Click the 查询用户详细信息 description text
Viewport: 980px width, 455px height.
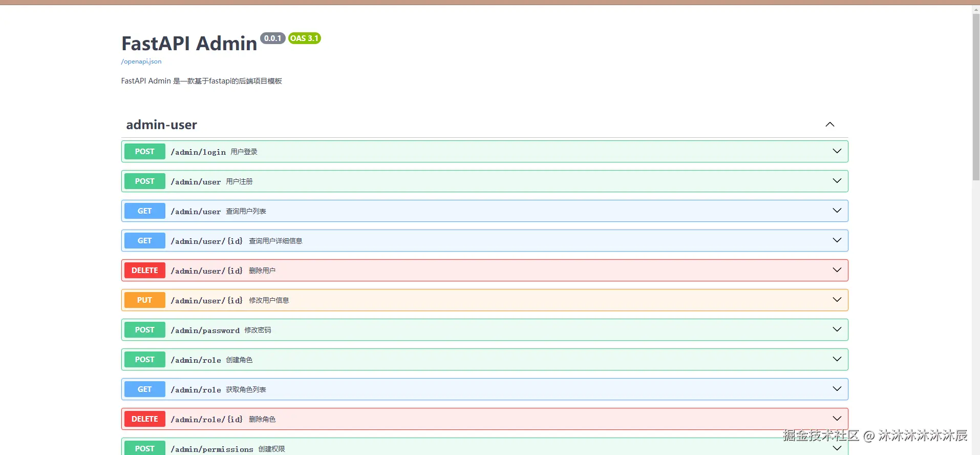coord(276,241)
